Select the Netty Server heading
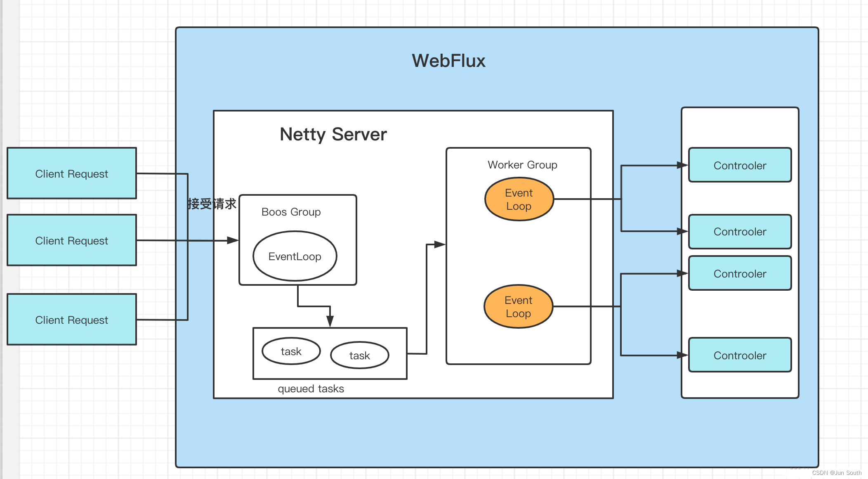Viewport: 868px width, 479px height. point(333,135)
